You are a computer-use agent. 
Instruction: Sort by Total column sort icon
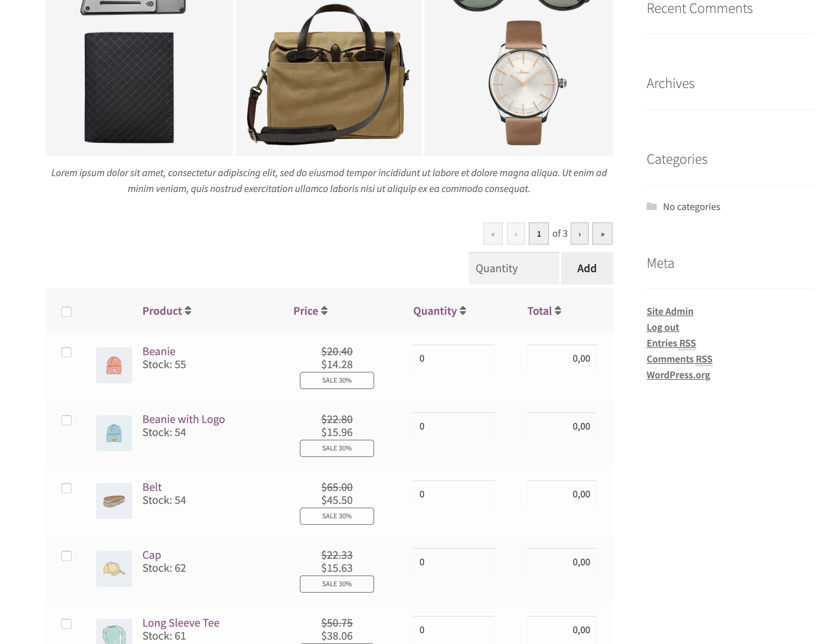pyautogui.click(x=558, y=311)
